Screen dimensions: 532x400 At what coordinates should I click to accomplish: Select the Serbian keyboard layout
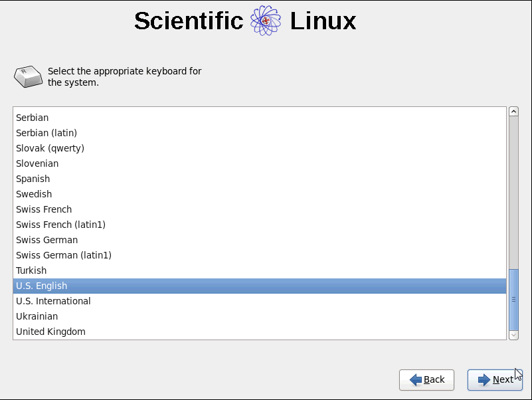(260, 118)
